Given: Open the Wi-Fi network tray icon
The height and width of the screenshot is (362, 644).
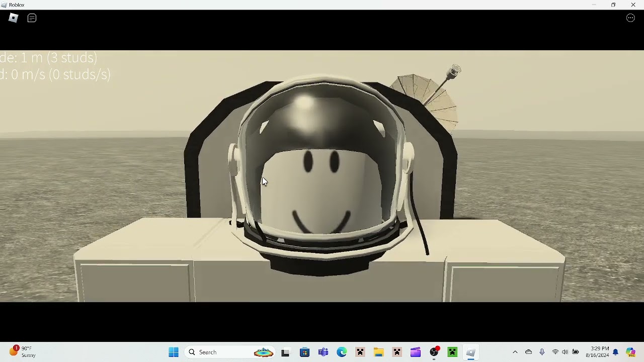Looking at the screenshot, I should [555, 352].
